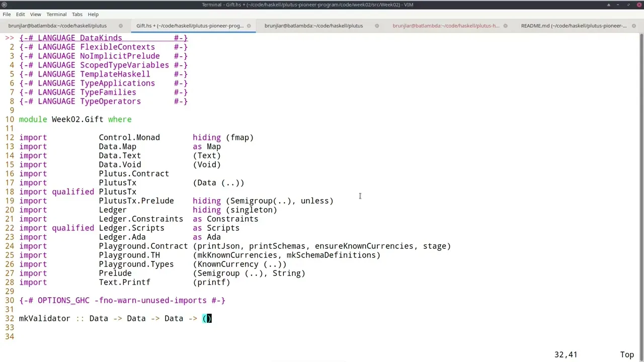
Task: Open the Terminal menu
Action: coord(56,14)
